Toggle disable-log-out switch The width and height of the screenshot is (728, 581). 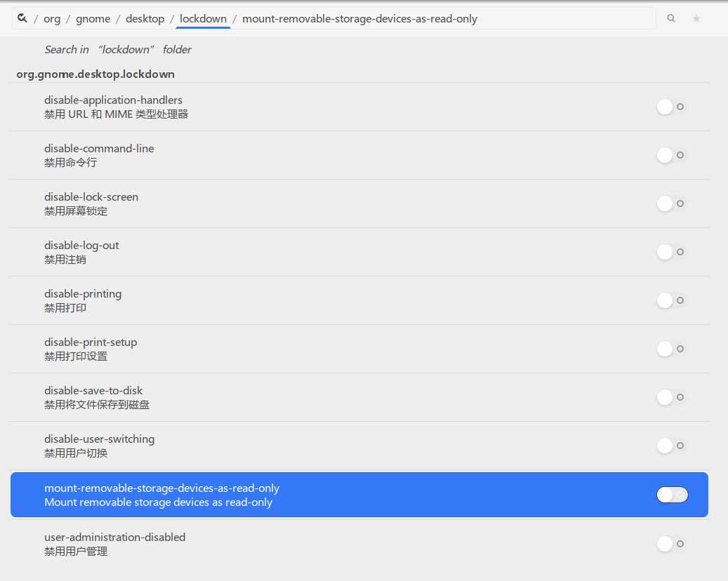672,252
